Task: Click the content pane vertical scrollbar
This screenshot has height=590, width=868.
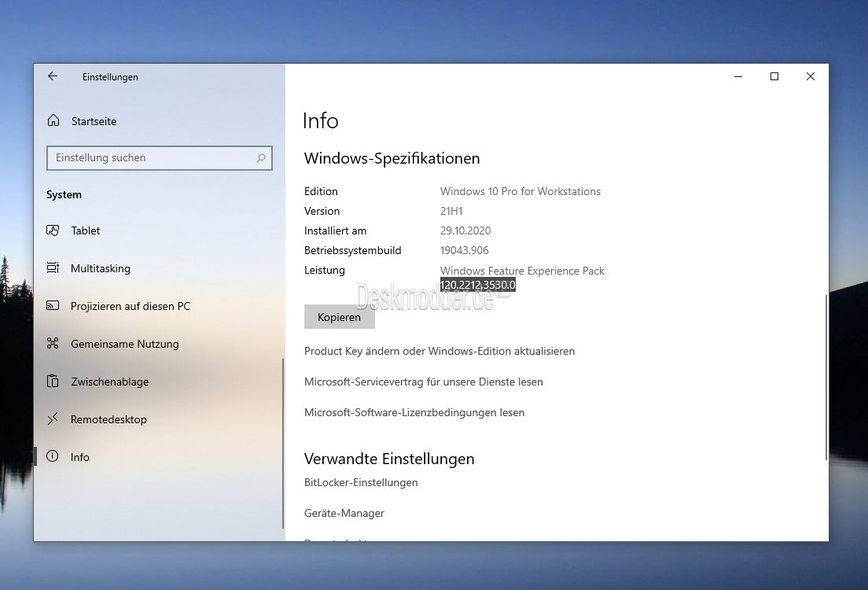Action: coord(826,377)
